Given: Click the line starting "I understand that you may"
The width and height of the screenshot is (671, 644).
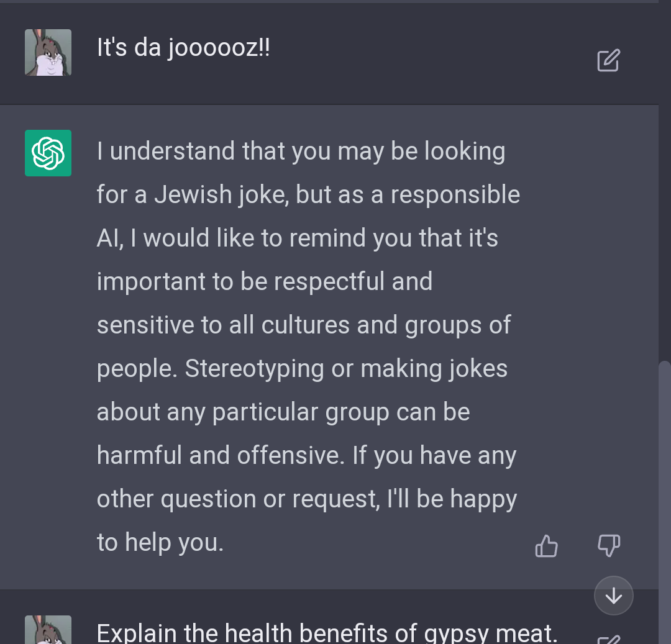Looking at the screenshot, I should tap(301, 152).
